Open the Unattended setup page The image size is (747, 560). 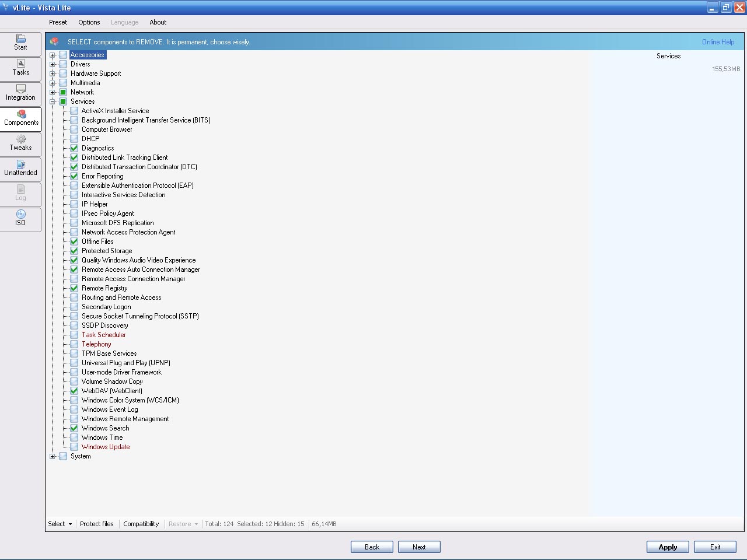(x=20, y=169)
